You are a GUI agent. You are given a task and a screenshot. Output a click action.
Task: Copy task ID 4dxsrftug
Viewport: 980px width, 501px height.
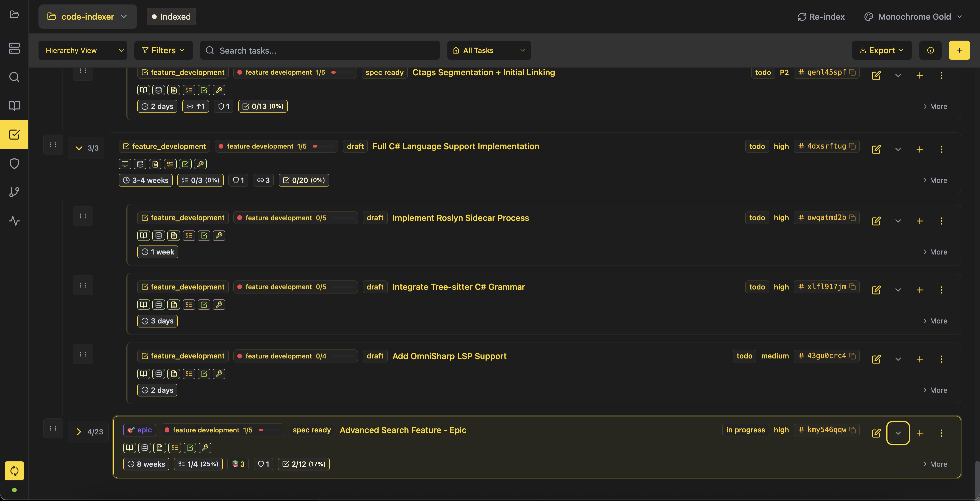[x=853, y=146]
